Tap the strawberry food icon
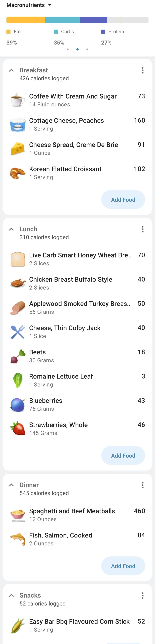The image size is (155, 644). tap(18, 429)
